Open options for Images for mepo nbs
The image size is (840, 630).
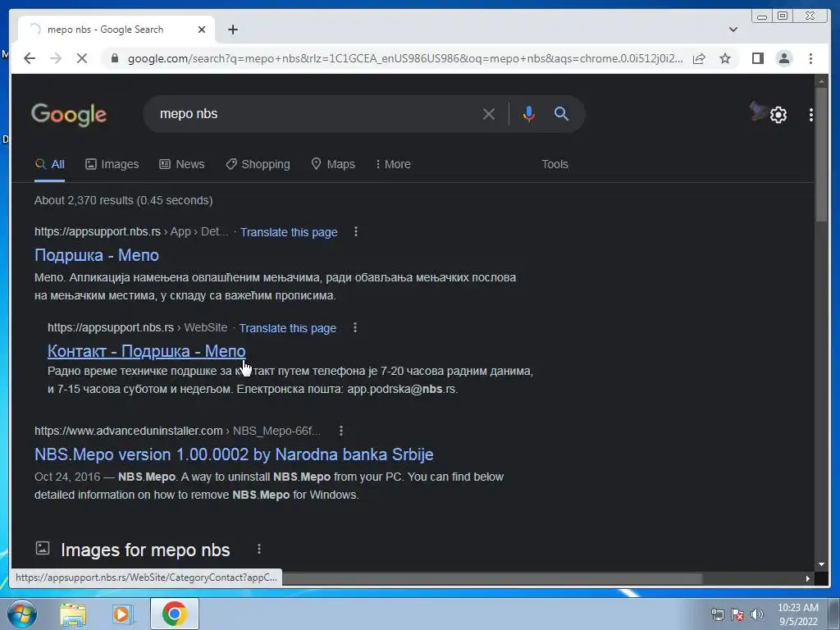pos(258,549)
